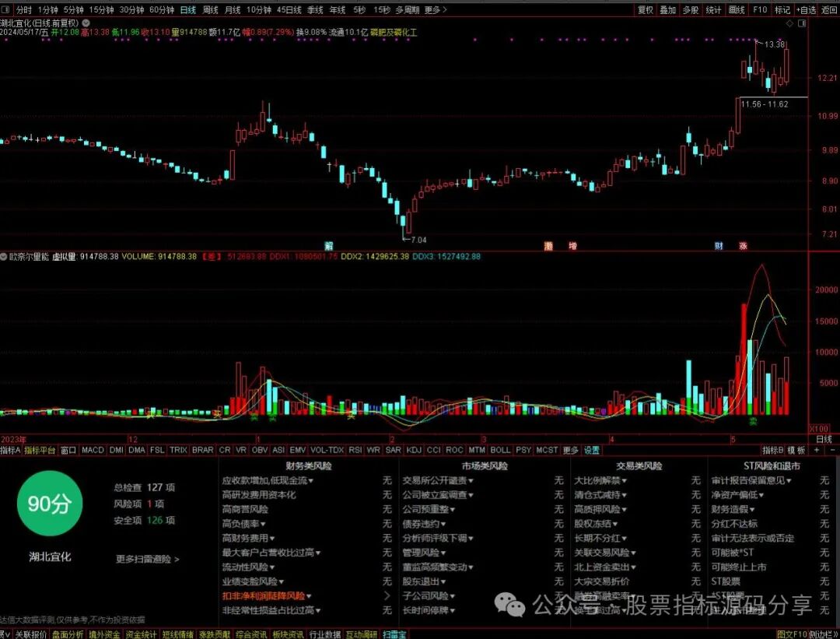Screen dimensions: 840x639
Task: Expand 扣非净利润陡降风险 details
Action: 387,595
